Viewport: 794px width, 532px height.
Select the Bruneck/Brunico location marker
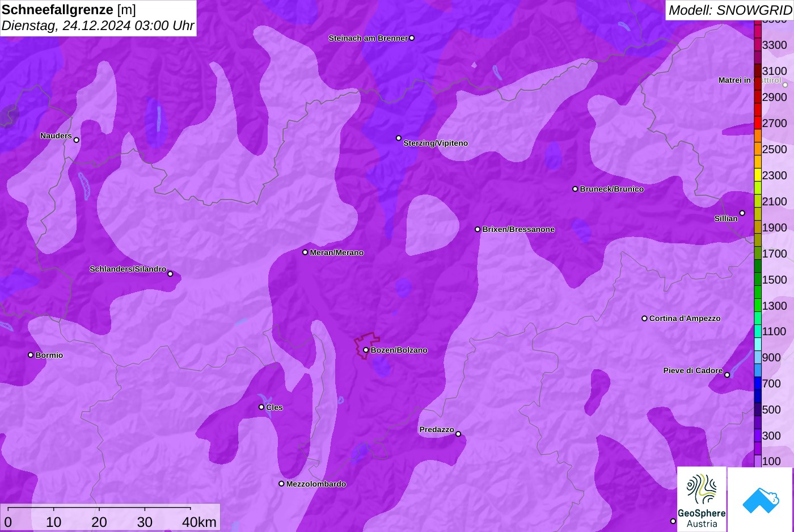pos(575,189)
